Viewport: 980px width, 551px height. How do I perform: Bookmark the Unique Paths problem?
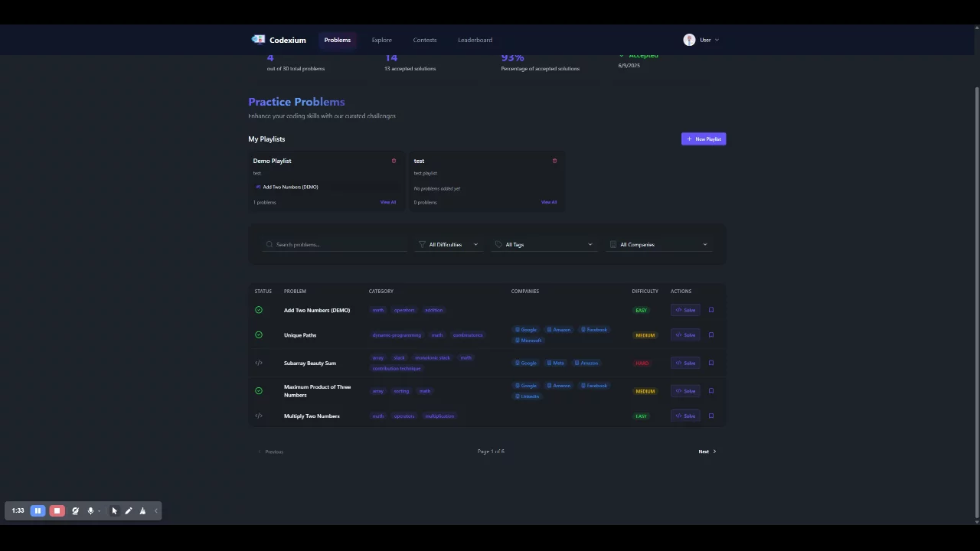click(711, 335)
